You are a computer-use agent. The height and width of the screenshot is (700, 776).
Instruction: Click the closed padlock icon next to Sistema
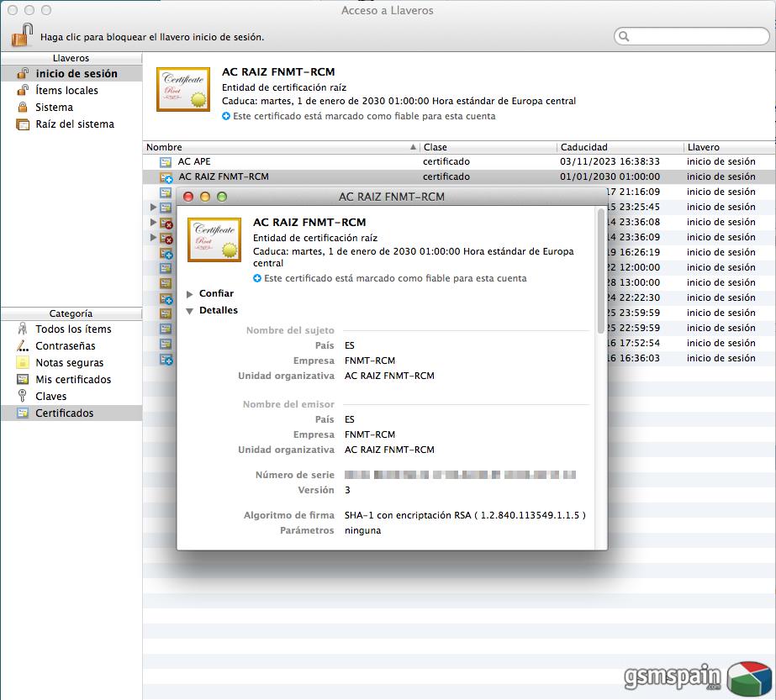coord(23,107)
